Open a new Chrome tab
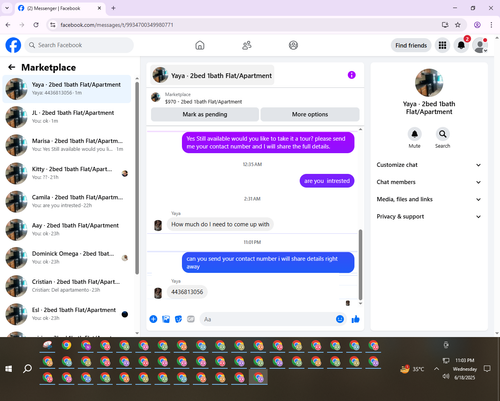 [113, 8]
